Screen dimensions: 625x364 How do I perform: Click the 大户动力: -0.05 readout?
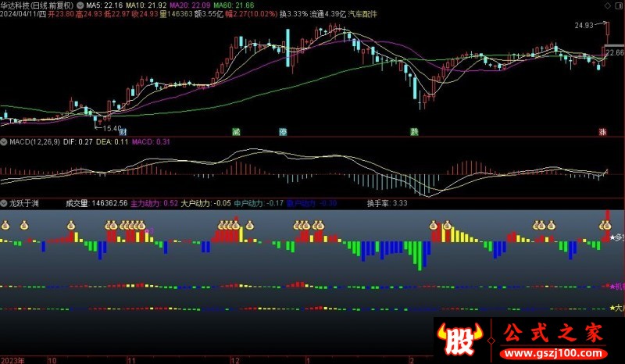pos(206,203)
